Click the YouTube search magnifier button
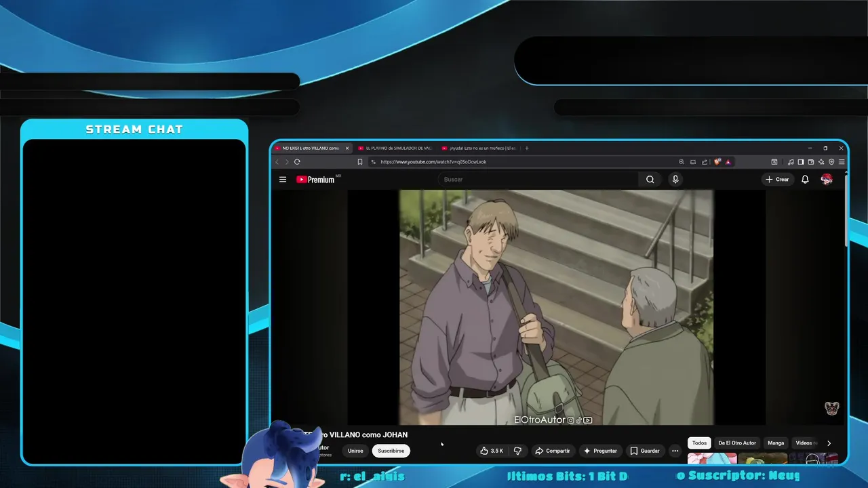 [x=650, y=180]
